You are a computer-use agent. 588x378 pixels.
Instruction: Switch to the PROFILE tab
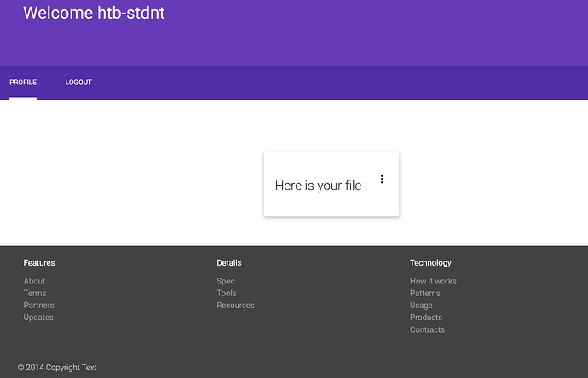point(23,83)
